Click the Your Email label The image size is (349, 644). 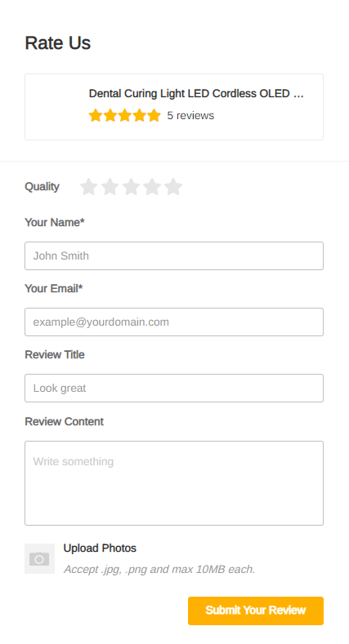(x=53, y=288)
